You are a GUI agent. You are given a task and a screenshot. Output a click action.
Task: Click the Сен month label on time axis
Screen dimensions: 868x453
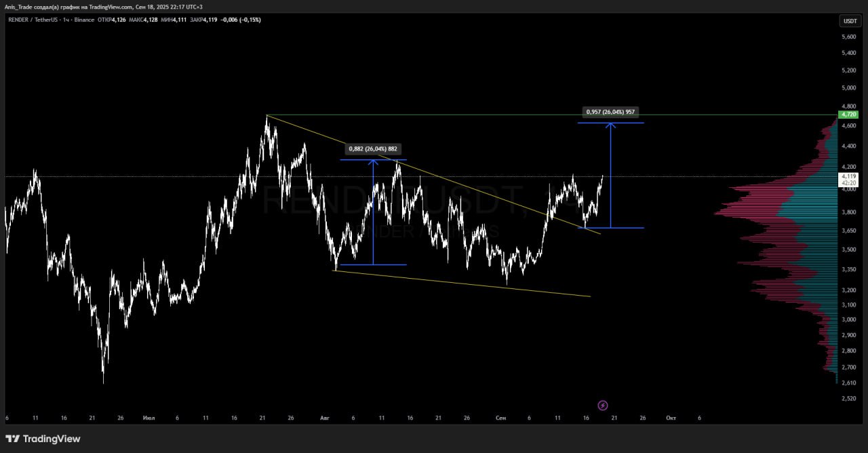[x=500, y=418]
